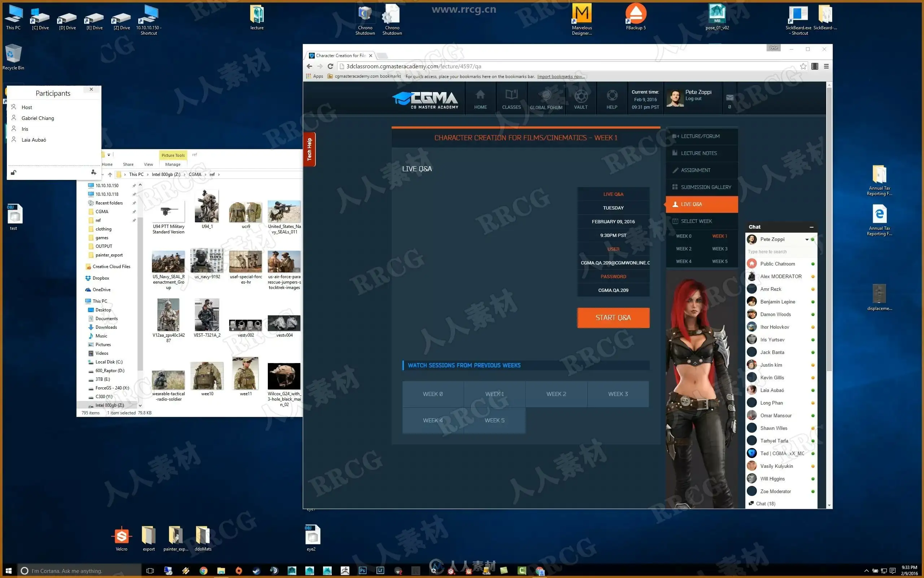
Task: Expand the chevron after CGMA in breadcrumb
Action: coord(205,175)
